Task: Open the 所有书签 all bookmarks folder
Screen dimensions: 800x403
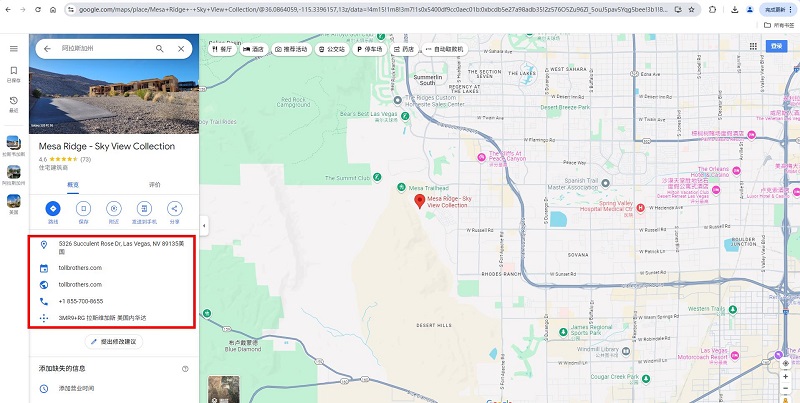Action: coord(779,24)
